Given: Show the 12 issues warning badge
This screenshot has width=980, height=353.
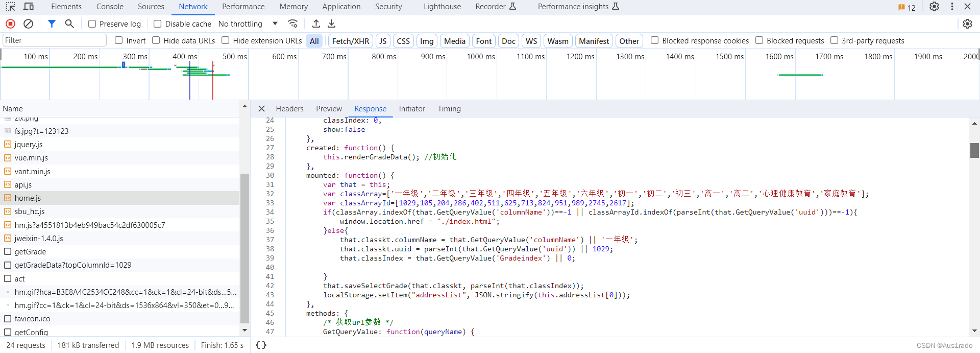Looking at the screenshot, I should (x=907, y=7).
